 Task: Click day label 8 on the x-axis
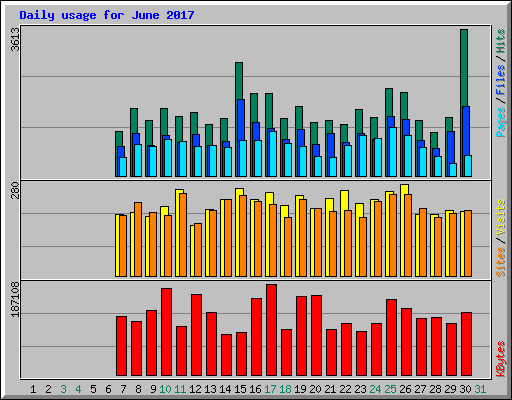138,389
